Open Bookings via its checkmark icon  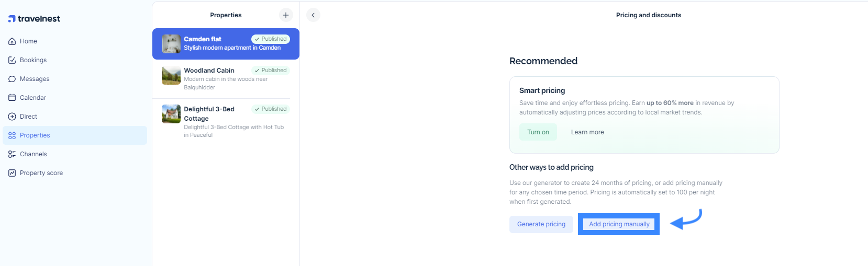pos(12,60)
